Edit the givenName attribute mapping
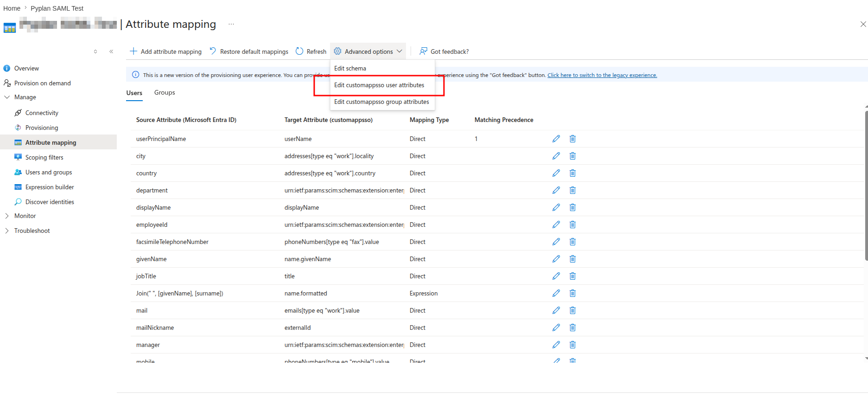This screenshot has height=398, width=868. 556,259
